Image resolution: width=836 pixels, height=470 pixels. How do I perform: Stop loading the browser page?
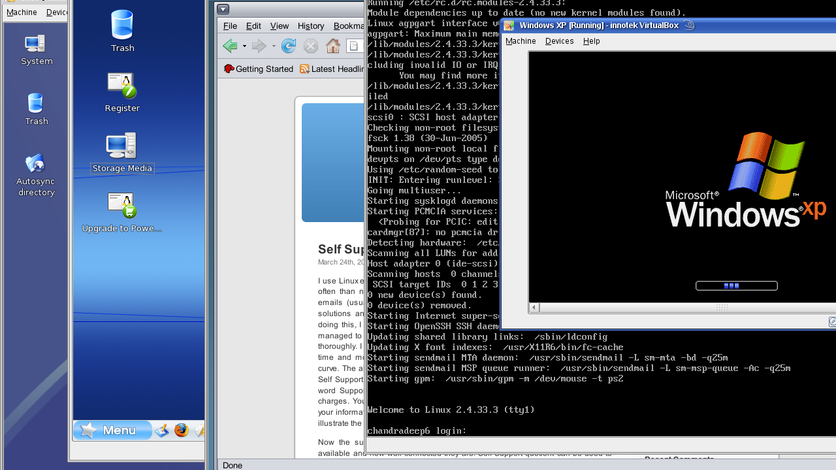310,46
